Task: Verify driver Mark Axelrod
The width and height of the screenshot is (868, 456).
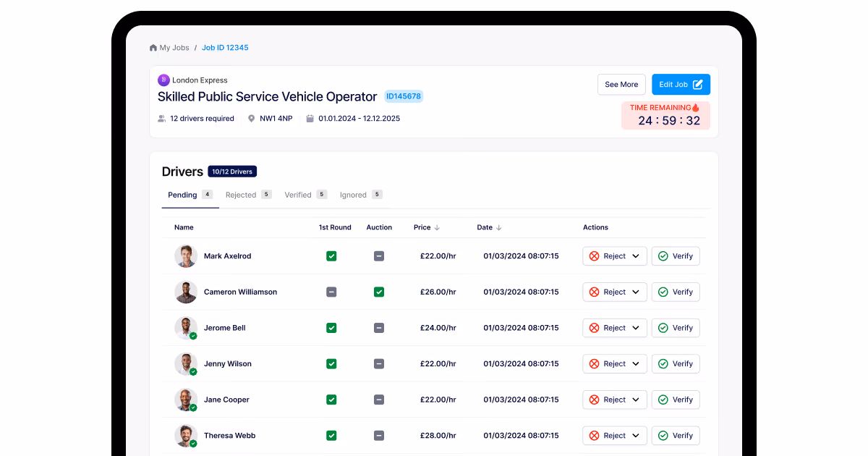Action: (676, 256)
